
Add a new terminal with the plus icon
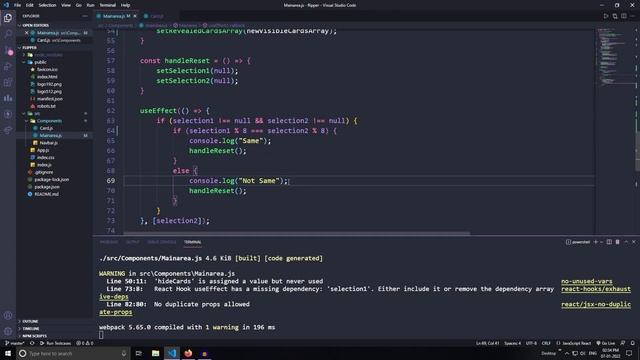pos(596,242)
